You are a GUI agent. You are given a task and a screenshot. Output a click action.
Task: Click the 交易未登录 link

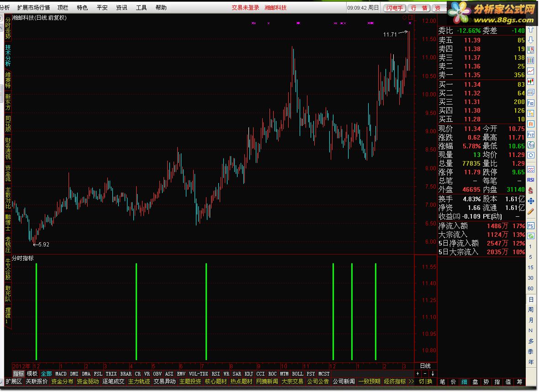pyautogui.click(x=245, y=8)
